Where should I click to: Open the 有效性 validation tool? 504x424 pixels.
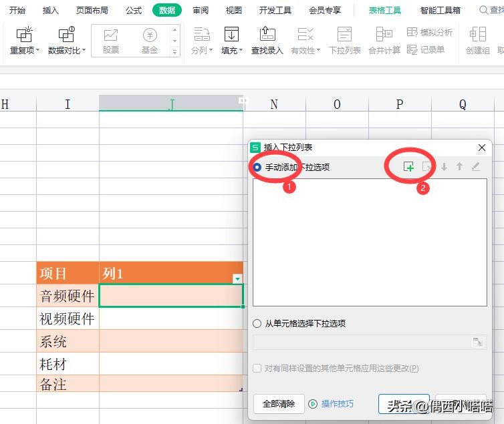coord(305,41)
